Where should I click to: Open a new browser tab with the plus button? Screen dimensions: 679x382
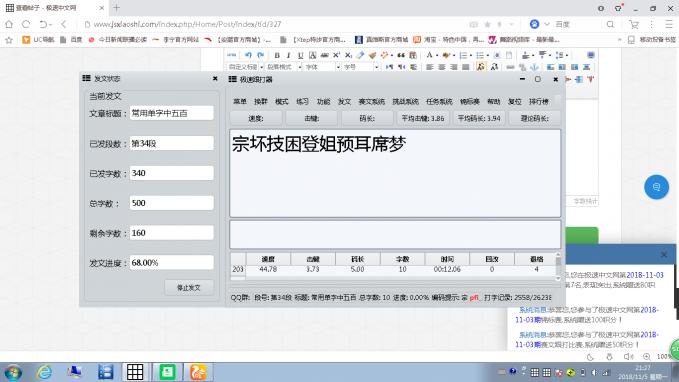116,8
